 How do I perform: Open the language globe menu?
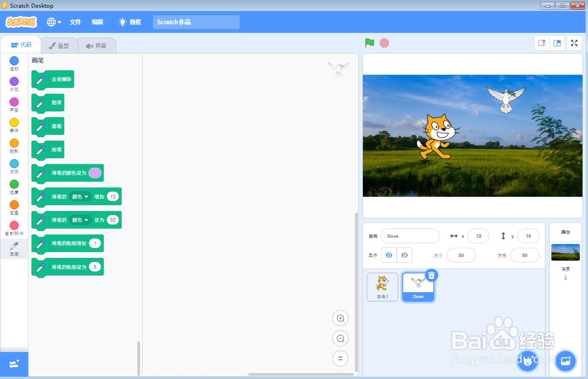coord(54,22)
